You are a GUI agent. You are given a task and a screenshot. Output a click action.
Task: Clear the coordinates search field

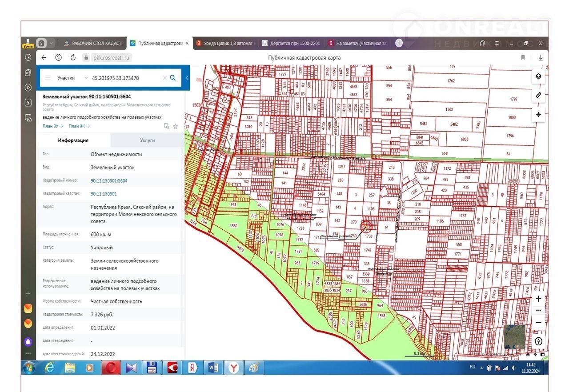[164, 78]
